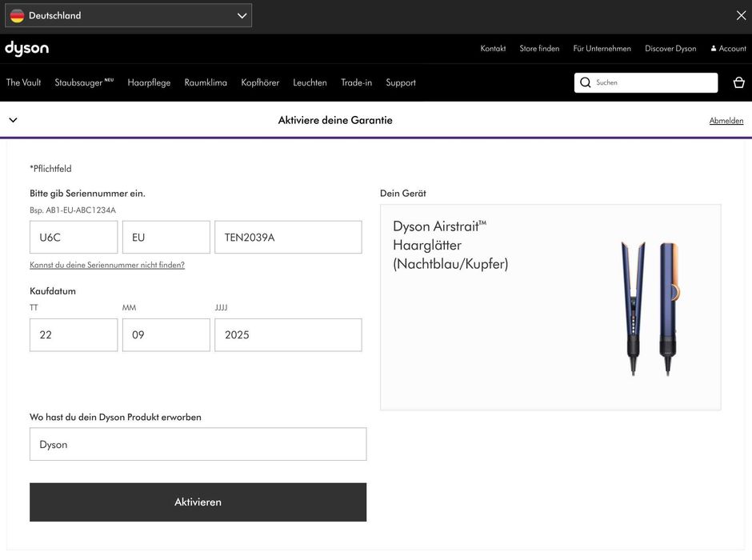
Task: Click the purchase day TT field
Action: [x=74, y=334]
